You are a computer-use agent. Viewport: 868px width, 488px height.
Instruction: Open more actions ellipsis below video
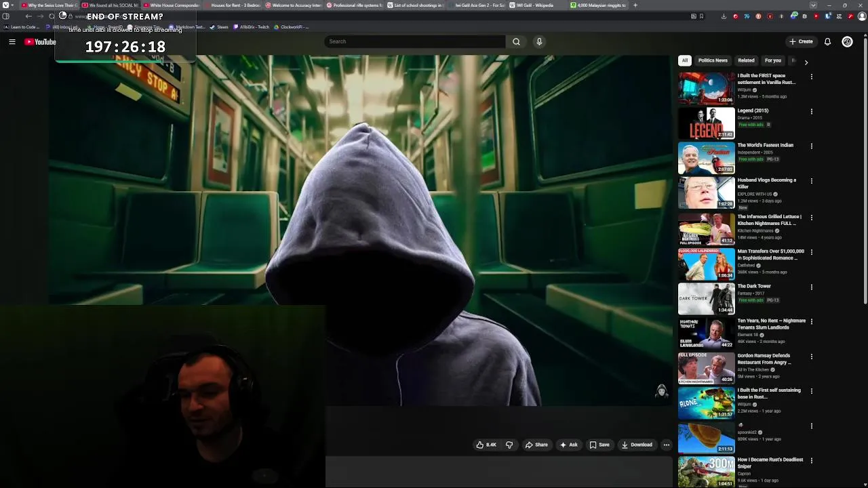(x=666, y=445)
